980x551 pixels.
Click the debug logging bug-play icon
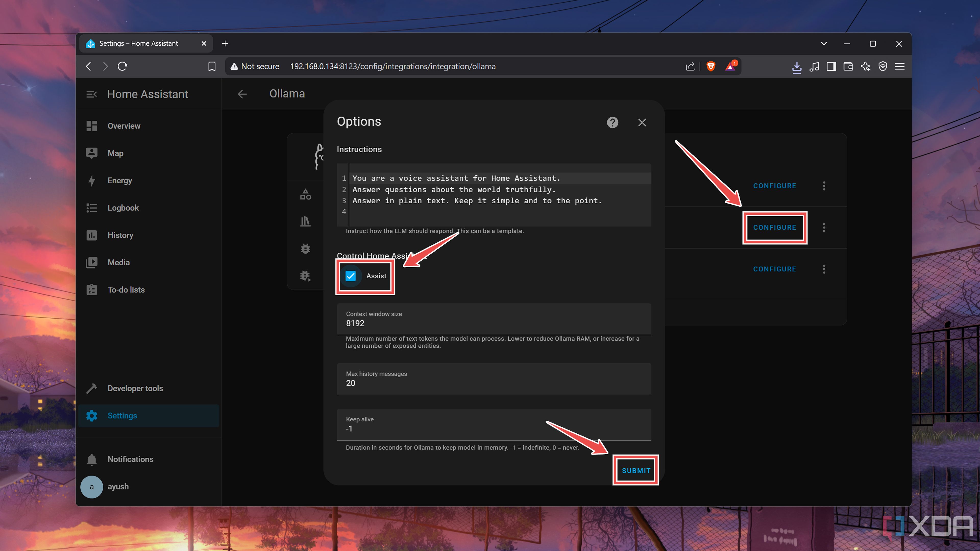click(x=305, y=276)
